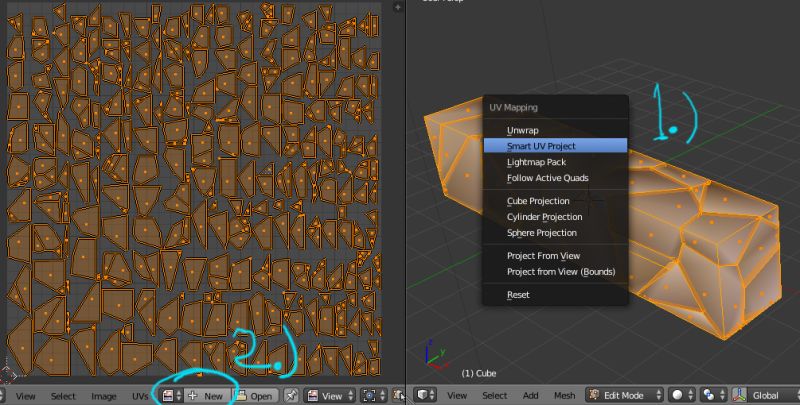Open the Add menu in 3D viewport
This screenshot has width=800, height=405.
click(531, 396)
